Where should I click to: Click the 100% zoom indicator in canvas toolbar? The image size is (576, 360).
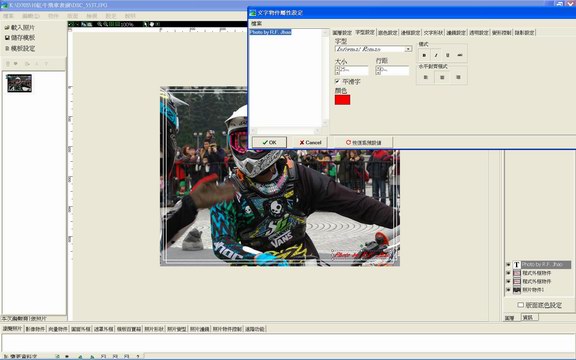(127, 24)
